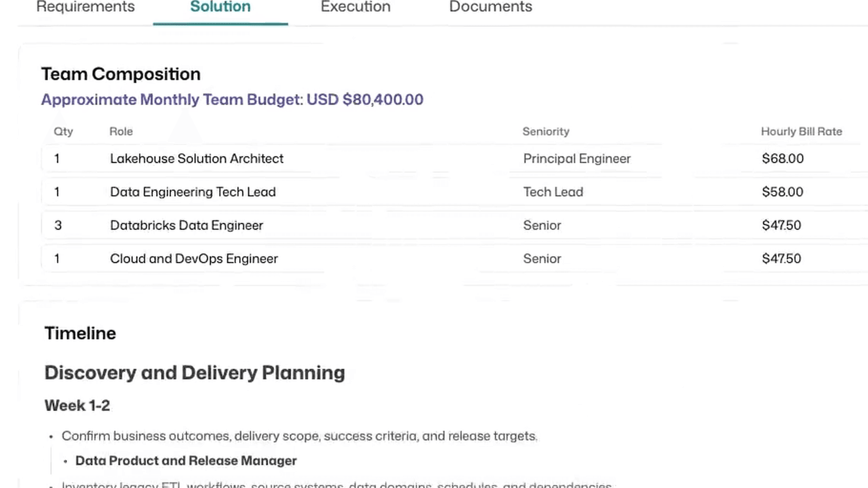This screenshot has height=488, width=868.
Task: Click quantity 1 in Lakehouse Solution Architect row
Action: [x=57, y=159]
